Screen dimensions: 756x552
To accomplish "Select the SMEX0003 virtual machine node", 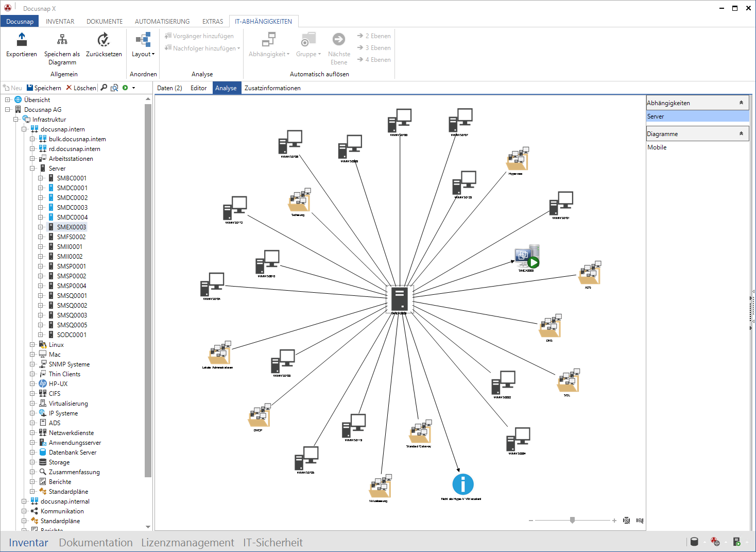I will click(x=527, y=257).
